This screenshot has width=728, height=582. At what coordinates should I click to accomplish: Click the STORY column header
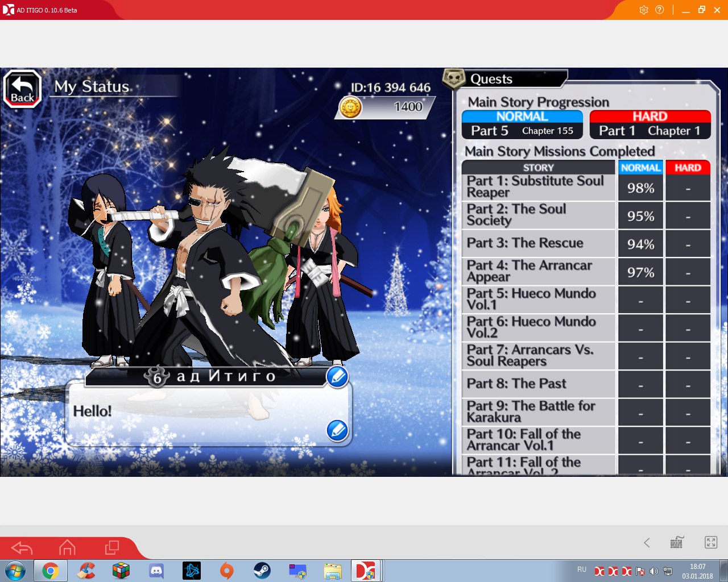(x=538, y=168)
